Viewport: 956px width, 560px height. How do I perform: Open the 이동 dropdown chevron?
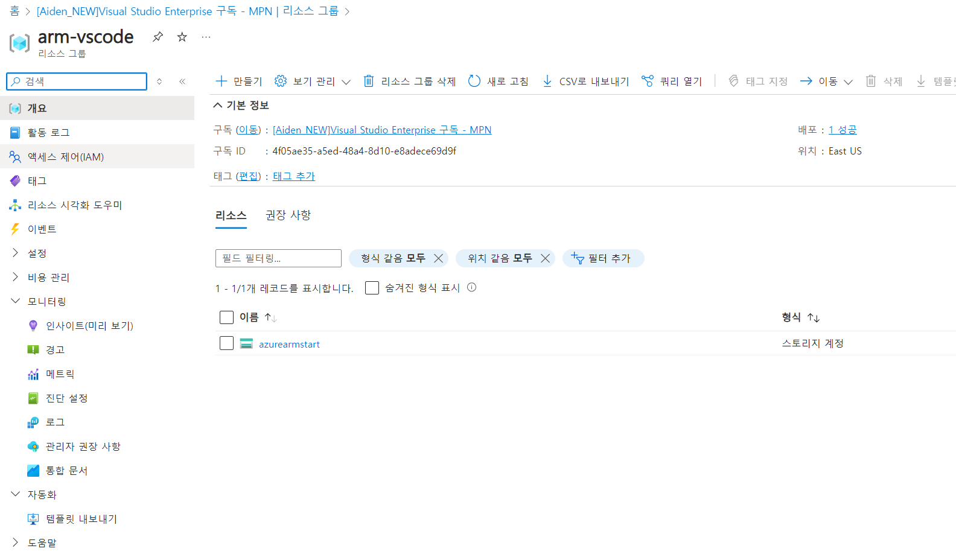(x=848, y=82)
